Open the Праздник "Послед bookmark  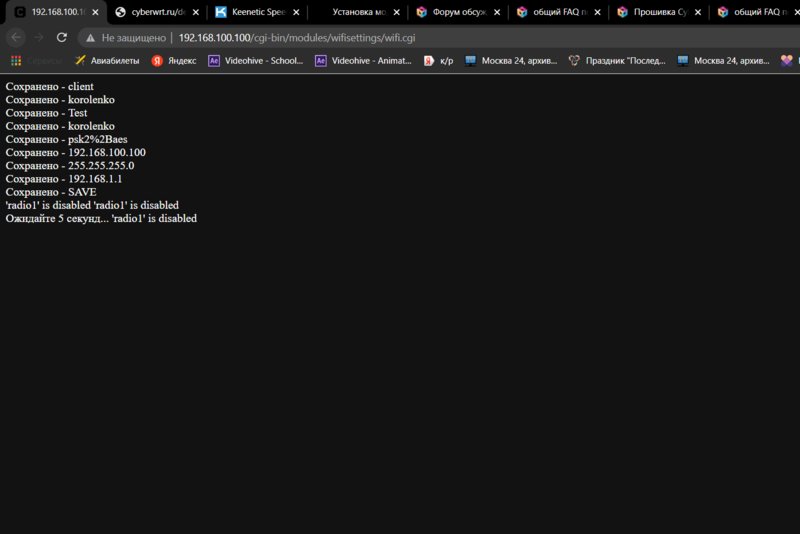coord(617,61)
